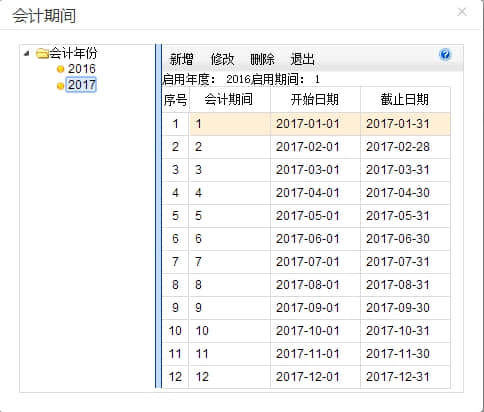Screen dimensions: 484x412
Task: Click the 开始日期 column header
Action: [315, 99]
